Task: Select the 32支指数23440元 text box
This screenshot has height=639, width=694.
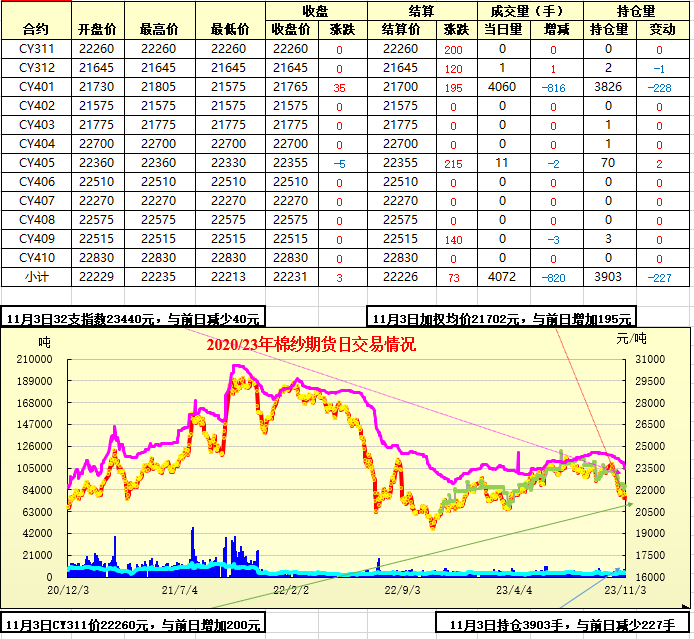Action: pos(134,318)
